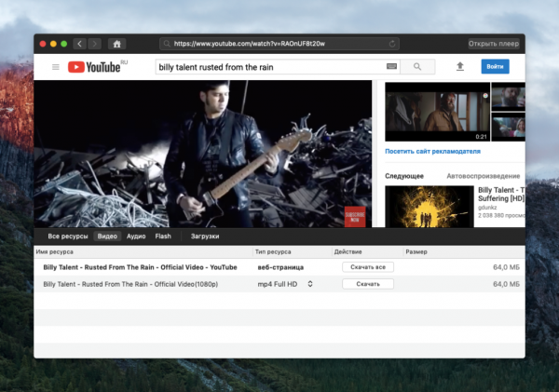Click the '64,0 МБ' size in the web page row

pos(506,267)
